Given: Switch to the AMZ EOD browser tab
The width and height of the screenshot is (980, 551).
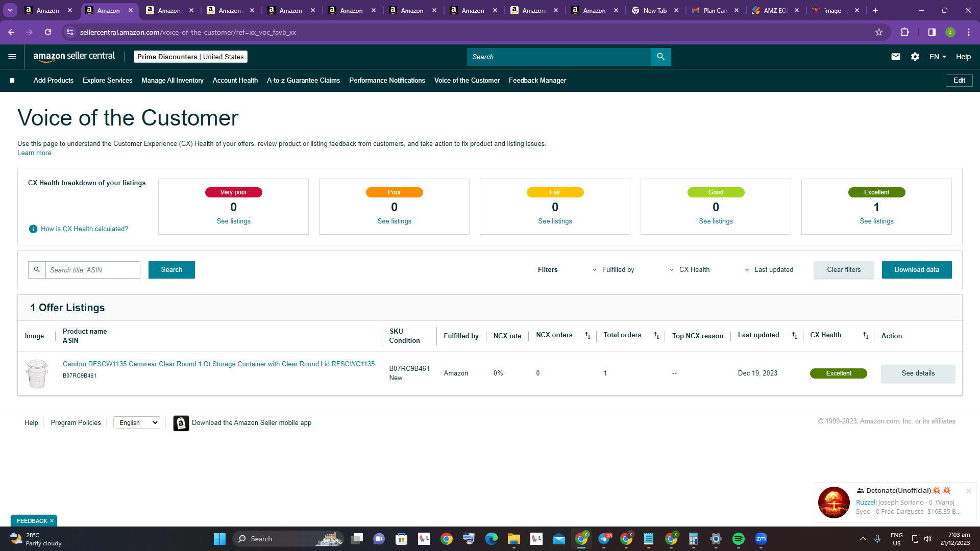Looking at the screenshot, I should [775, 10].
